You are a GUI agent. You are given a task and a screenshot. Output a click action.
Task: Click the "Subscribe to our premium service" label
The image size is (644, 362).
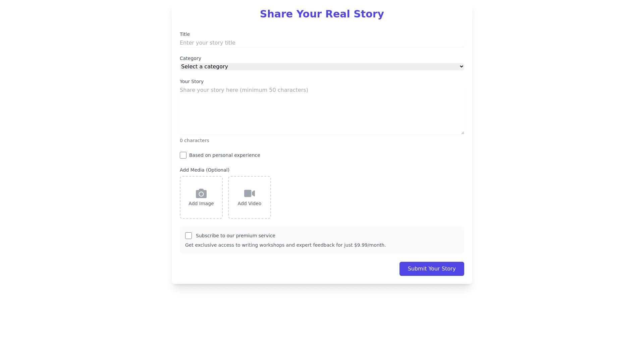[x=235, y=236]
